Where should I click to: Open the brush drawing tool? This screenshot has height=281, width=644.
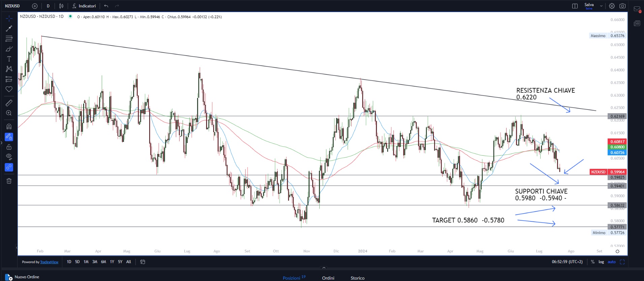point(9,49)
